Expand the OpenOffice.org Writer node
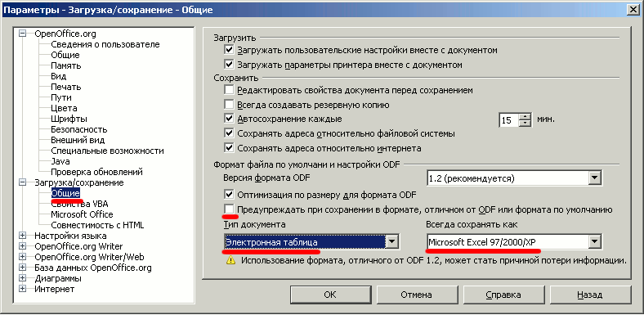This screenshot has height=315, width=644. pos(23,247)
